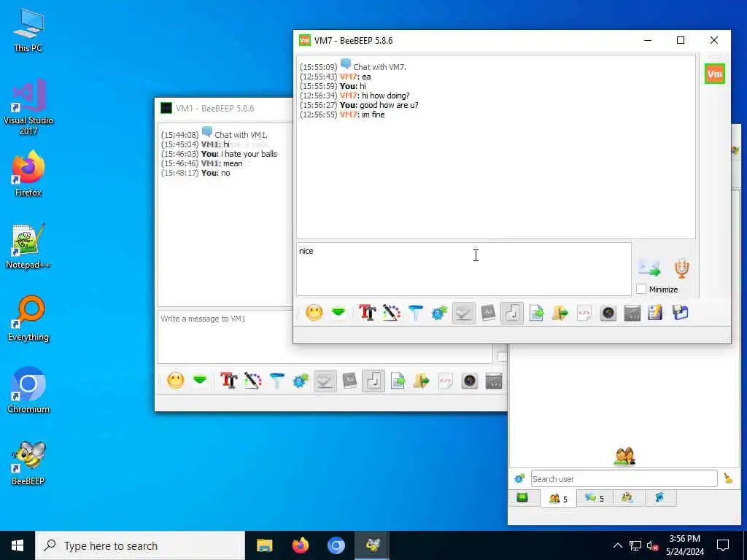Click the two-people users icon above search
This screenshot has width=747, height=560.
coord(624,456)
